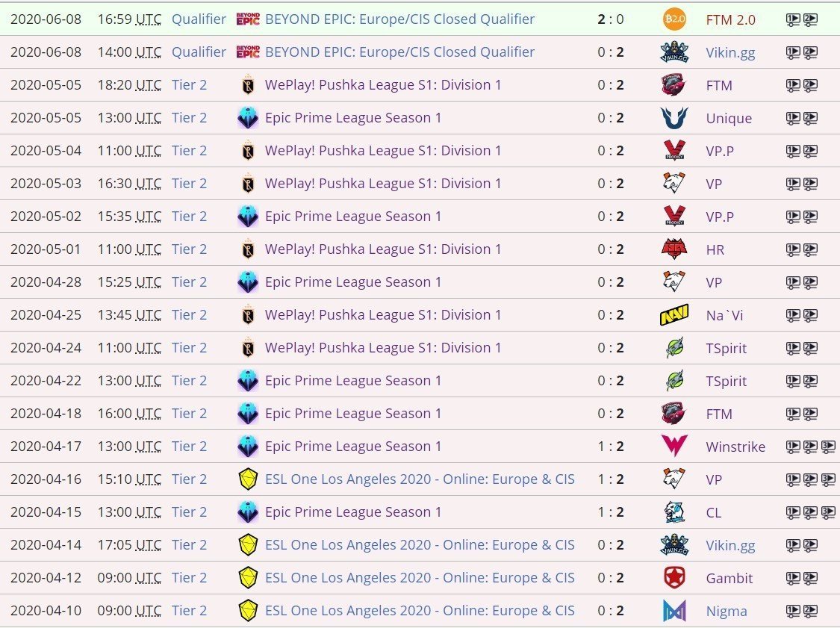Click ESL One icon in 2020-04-16 row
Viewport: 840px width, 628px height.
click(248, 479)
